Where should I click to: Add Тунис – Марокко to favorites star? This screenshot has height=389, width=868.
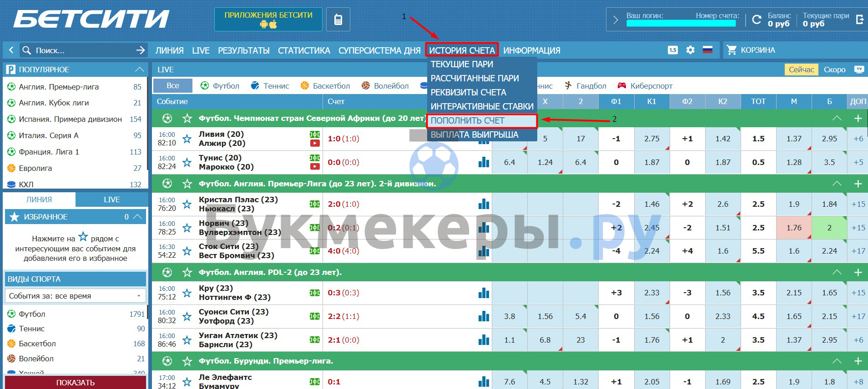tap(187, 162)
